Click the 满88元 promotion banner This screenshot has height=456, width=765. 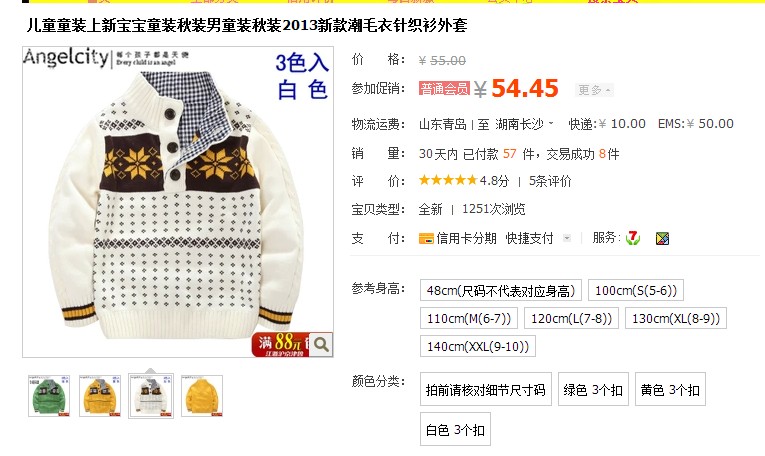tap(281, 344)
